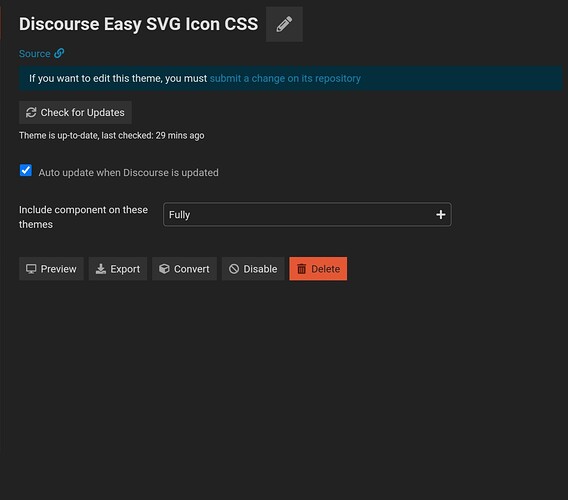The width and height of the screenshot is (568, 500).
Task: Click the 'Include component on these themes' label
Action: [83, 217]
